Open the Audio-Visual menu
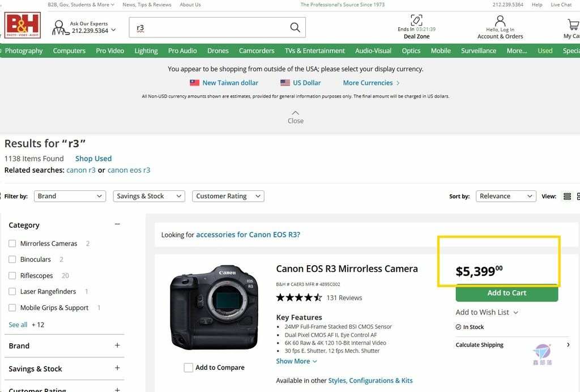580x392 pixels. [x=373, y=50]
